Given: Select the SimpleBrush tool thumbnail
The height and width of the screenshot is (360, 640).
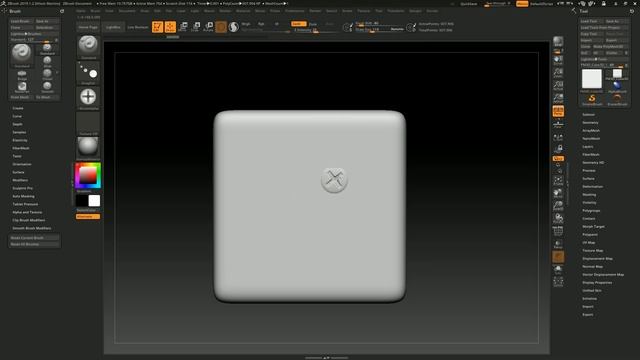Looking at the screenshot, I should click(x=592, y=100).
